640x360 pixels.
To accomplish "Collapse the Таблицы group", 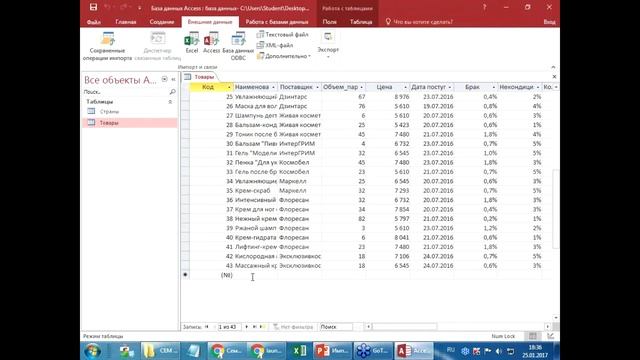I will (x=170, y=102).
